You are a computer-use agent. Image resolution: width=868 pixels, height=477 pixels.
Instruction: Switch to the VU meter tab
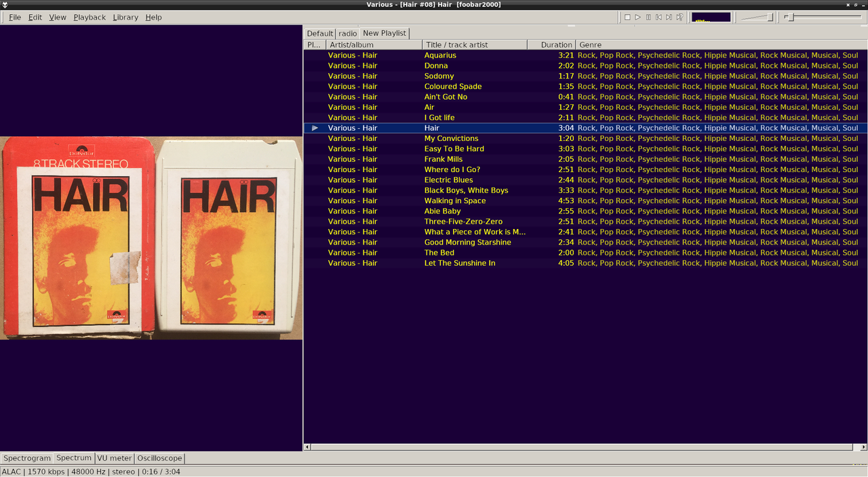[x=114, y=458]
